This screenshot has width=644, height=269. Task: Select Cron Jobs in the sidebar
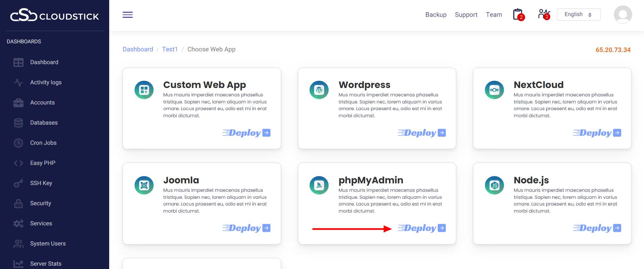tap(43, 143)
